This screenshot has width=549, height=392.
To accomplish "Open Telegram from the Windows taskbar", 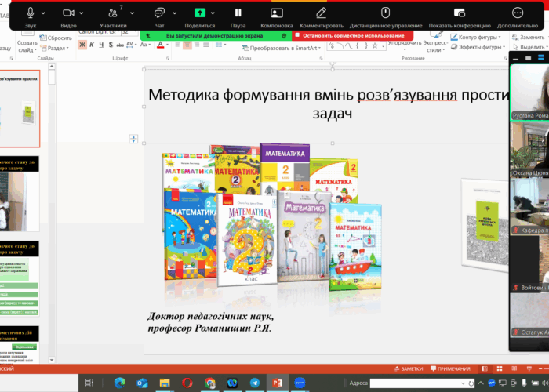I will coord(254,383).
